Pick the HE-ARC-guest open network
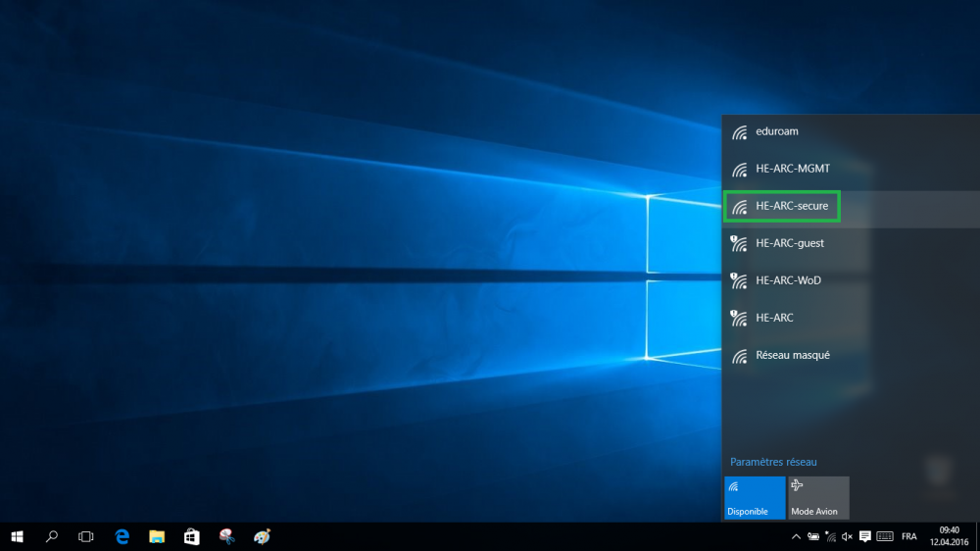The width and height of the screenshot is (980, 551). pos(851,243)
